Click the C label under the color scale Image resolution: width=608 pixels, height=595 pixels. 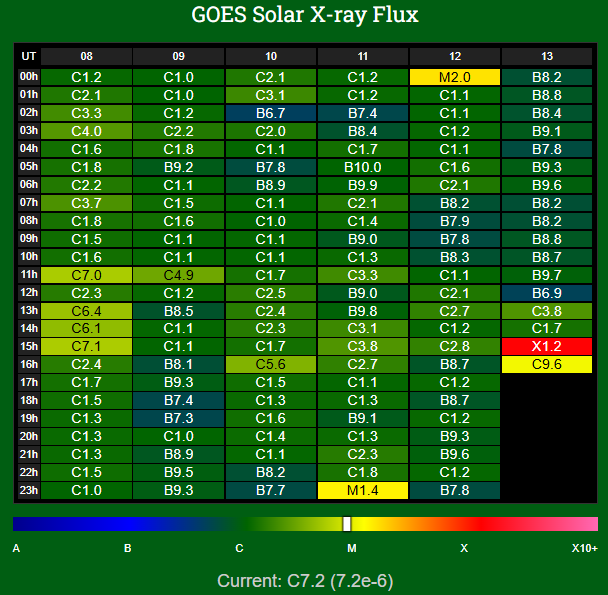click(x=239, y=548)
